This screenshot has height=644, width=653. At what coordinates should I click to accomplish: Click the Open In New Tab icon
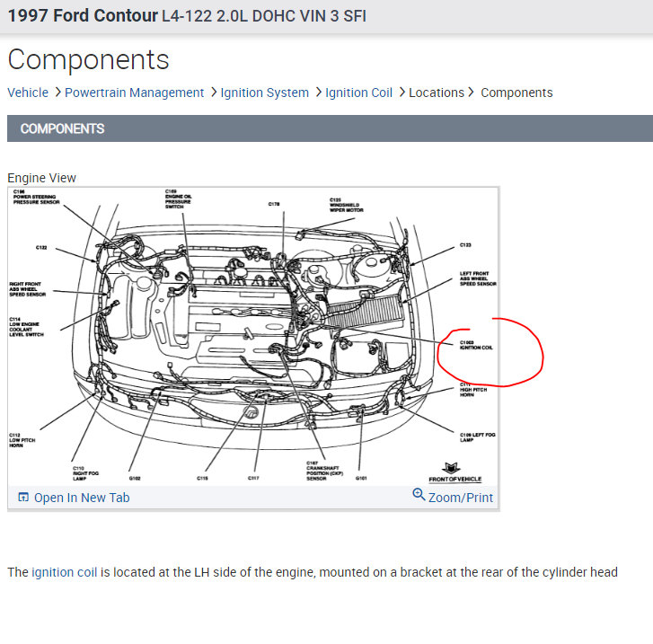(x=23, y=497)
